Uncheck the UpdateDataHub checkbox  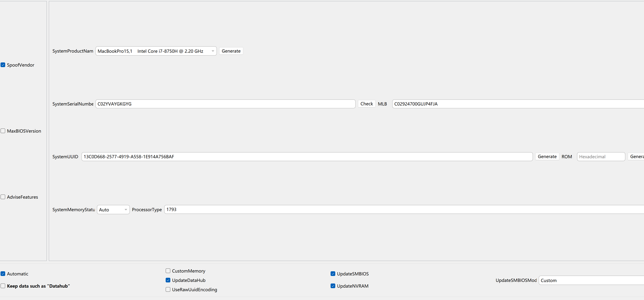168,280
